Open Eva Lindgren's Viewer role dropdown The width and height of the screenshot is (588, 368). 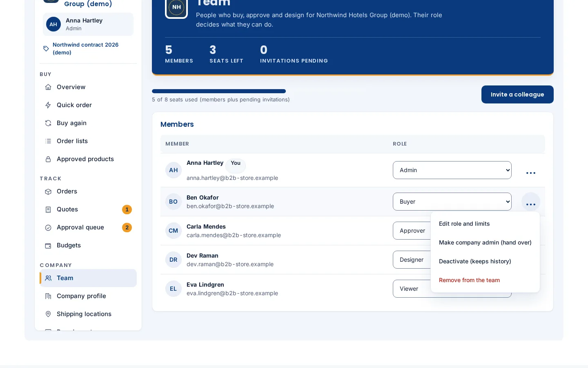(x=412, y=289)
